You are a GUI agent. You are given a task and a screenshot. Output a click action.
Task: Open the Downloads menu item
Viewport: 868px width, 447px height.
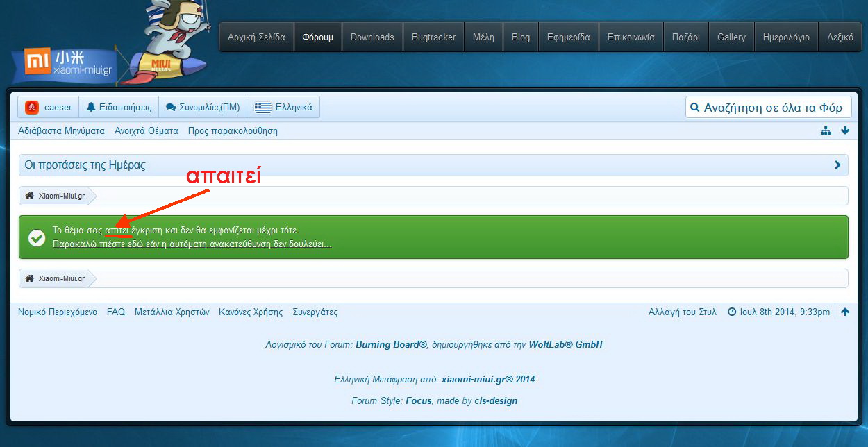(x=372, y=37)
